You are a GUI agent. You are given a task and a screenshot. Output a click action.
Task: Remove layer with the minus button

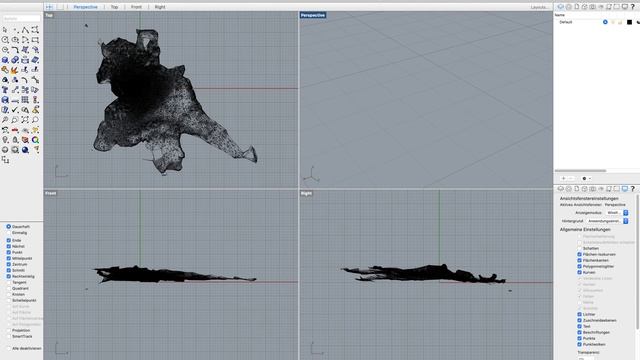(571, 178)
